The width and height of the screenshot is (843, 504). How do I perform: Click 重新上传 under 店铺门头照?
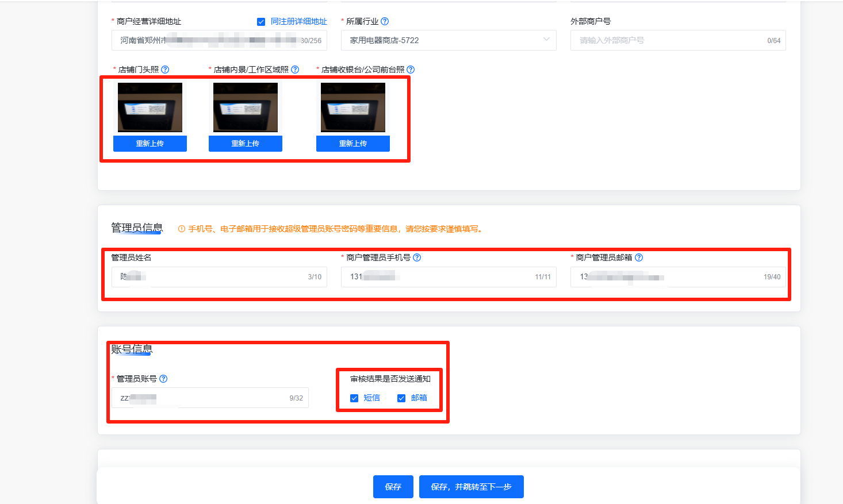pyautogui.click(x=150, y=144)
